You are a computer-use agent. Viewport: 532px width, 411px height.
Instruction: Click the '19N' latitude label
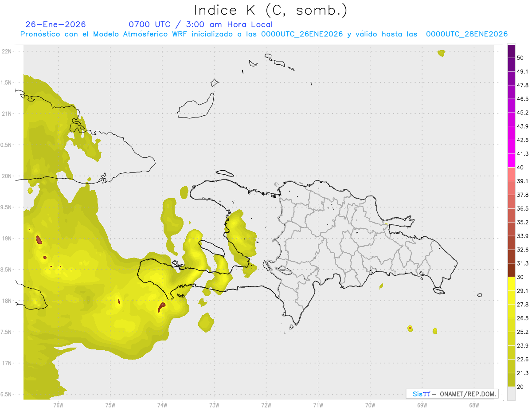click(7, 239)
